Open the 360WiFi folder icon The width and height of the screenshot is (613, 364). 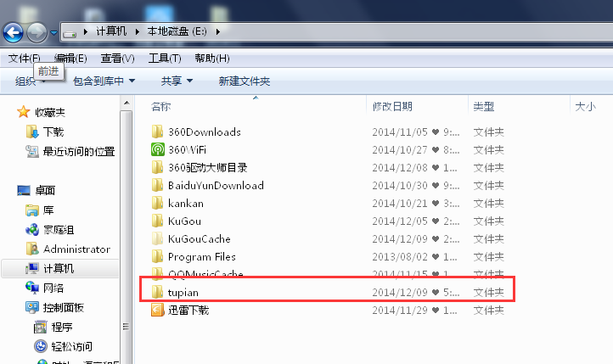158,149
